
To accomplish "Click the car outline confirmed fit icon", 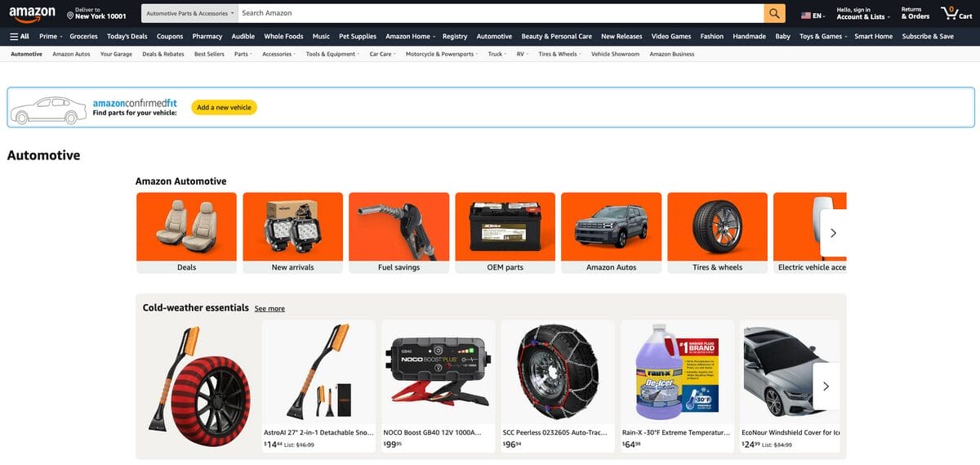I will tap(48, 110).
